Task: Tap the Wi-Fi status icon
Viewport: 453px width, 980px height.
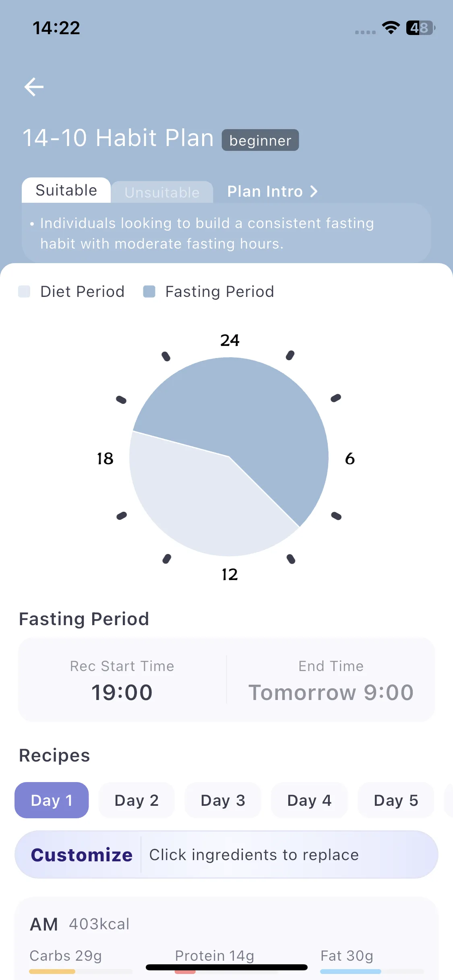Action: tap(391, 27)
